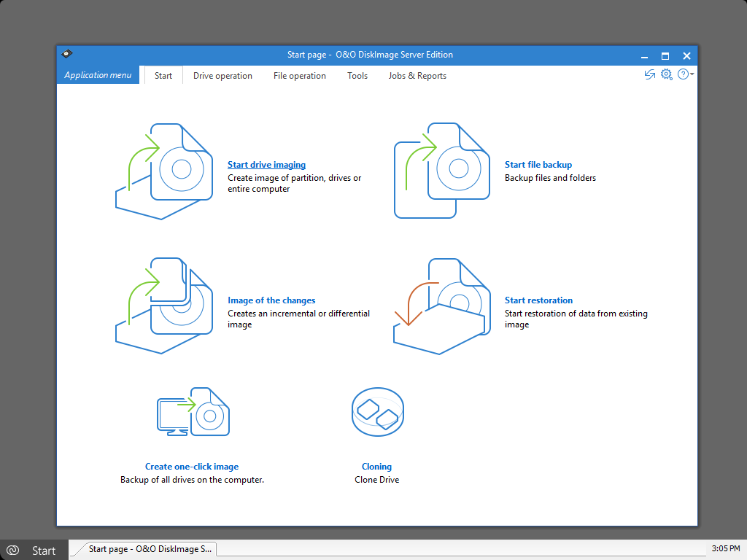
Task: Click the Start file backup icon
Action: tap(442, 171)
